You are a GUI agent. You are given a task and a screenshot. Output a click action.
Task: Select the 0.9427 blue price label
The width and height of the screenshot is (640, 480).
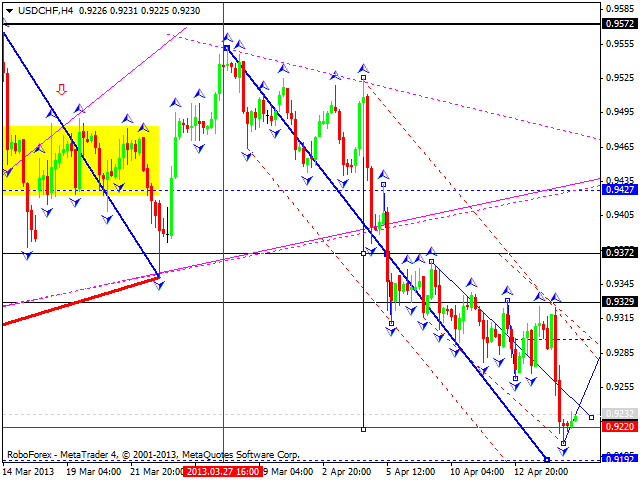pos(620,189)
